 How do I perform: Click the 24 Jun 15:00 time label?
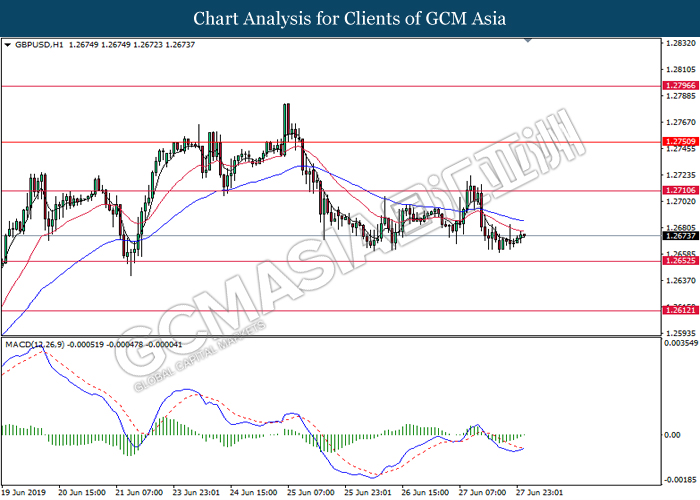pyautogui.click(x=254, y=492)
